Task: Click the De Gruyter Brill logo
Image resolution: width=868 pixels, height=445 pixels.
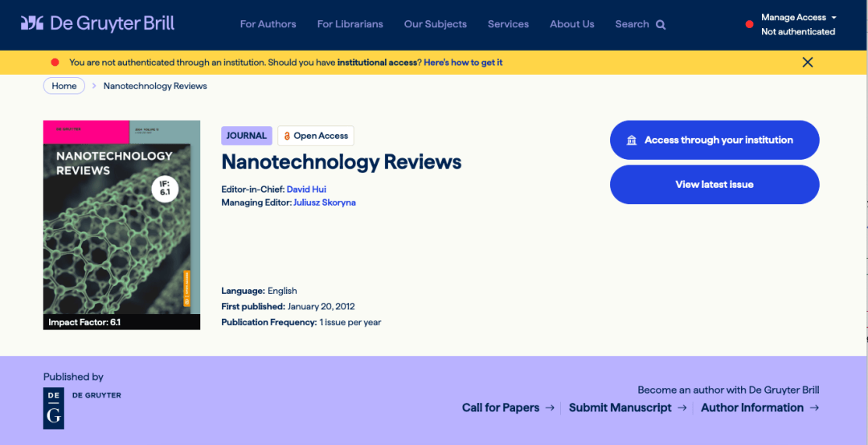Action: (x=97, y=23)
